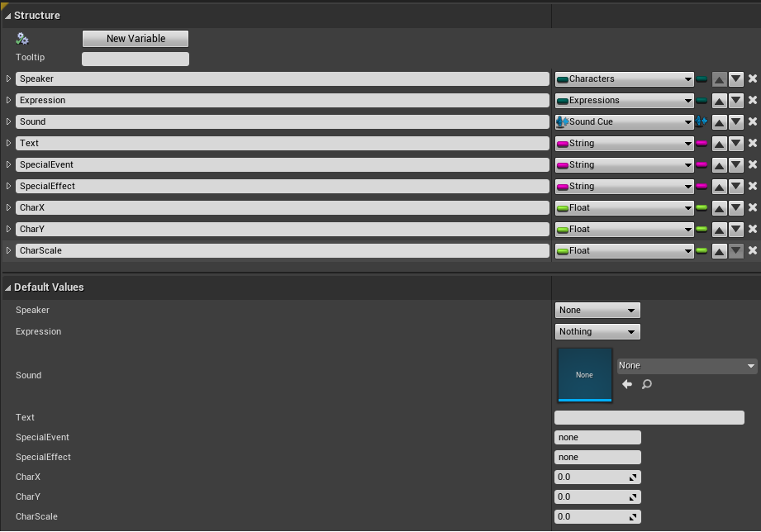Click the use-selected-asset arrow under Sound
Viewport: 761px width, 532px height.
[626, 383]
